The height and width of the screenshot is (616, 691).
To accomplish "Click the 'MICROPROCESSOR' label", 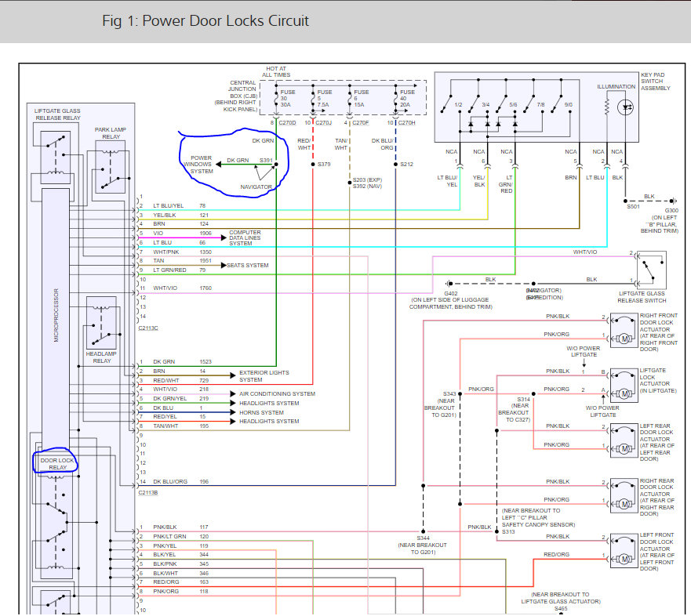I will tap(56, 315).
